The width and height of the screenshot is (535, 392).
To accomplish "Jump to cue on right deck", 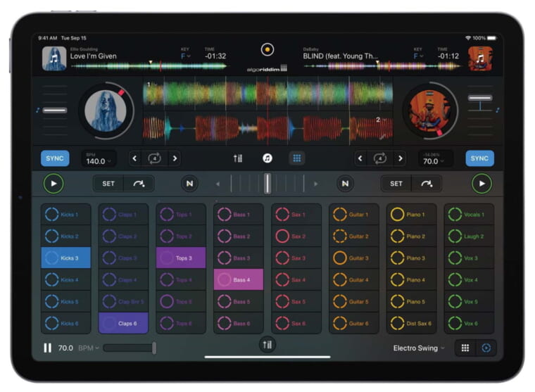I will pos(427,184).
